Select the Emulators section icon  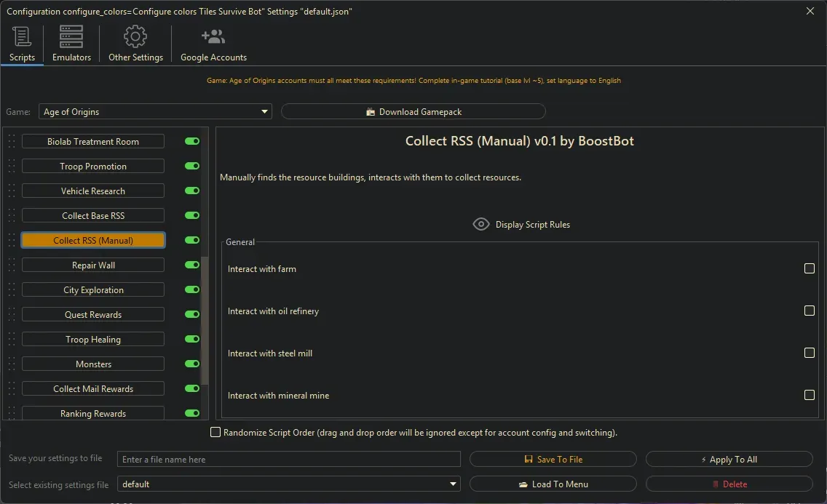point(70,36)
